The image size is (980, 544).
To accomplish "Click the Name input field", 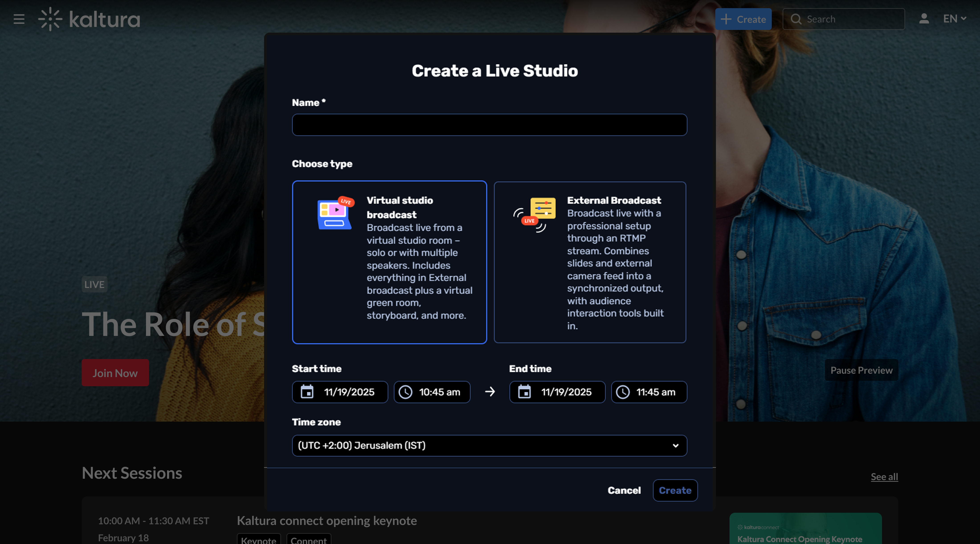I will (489, 125).
